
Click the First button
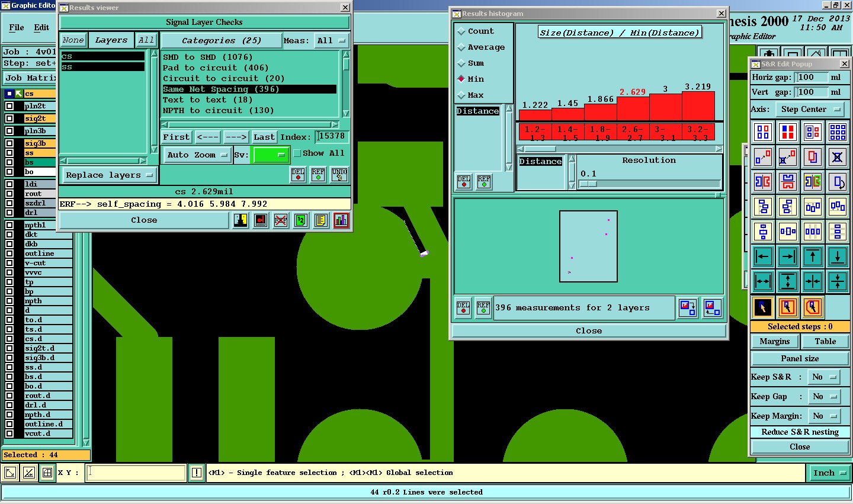(x=177, y=137)
